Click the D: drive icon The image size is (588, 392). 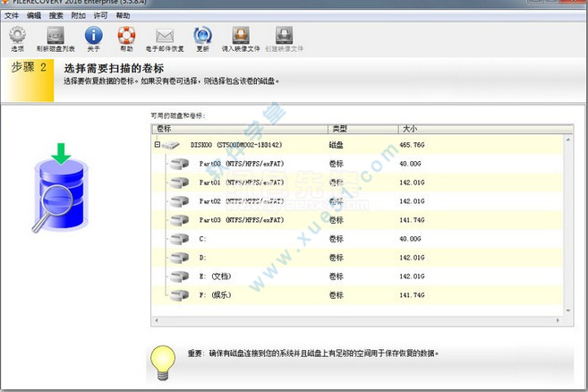coord(179,258)
